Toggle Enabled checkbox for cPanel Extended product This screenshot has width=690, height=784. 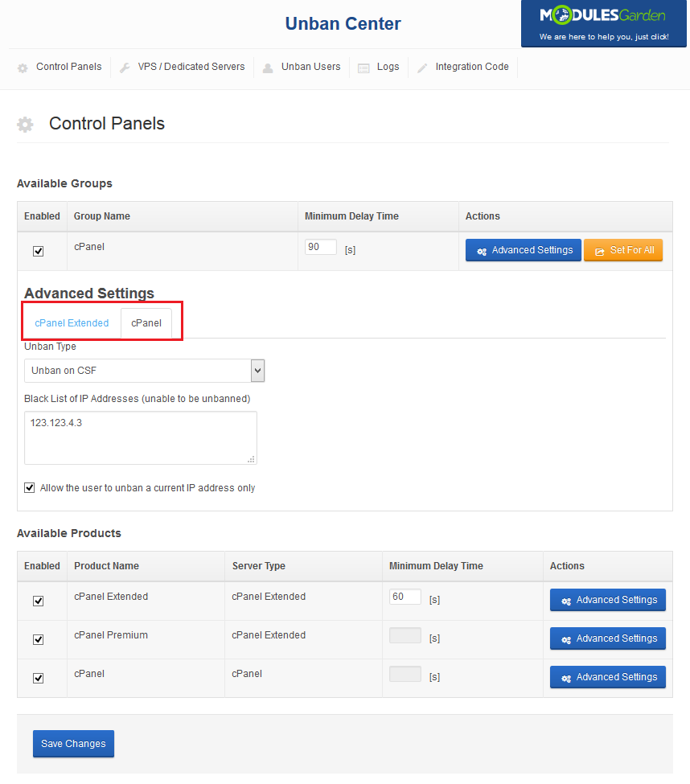coord(38,601)
